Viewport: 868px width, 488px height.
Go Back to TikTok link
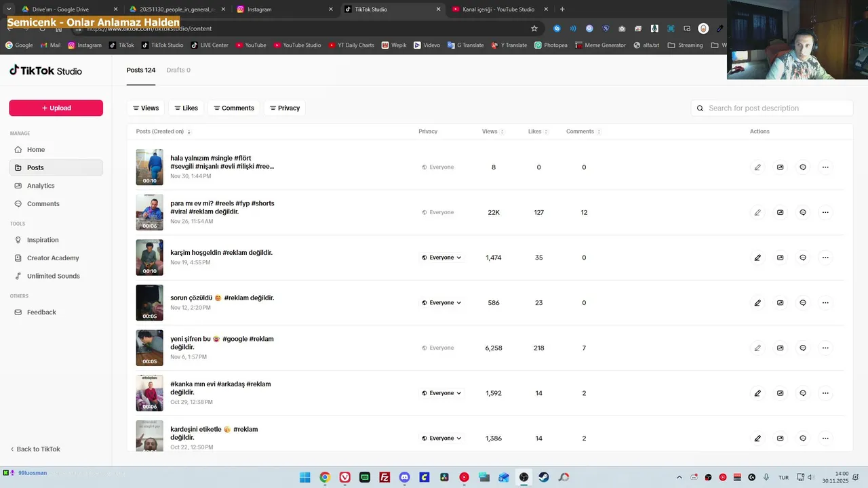pos(35,449)
